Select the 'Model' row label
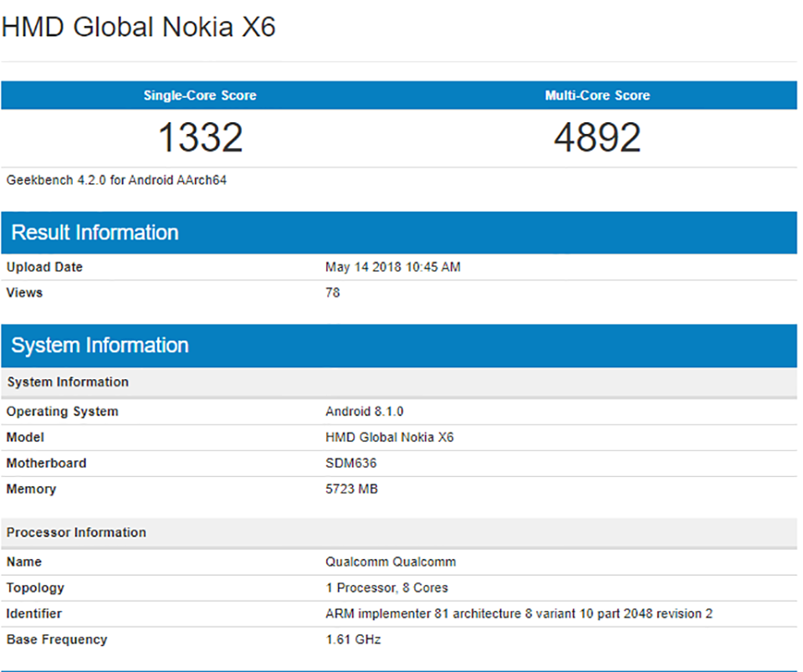The width and height of the screenshot is (803, 672). pyautogui.click(x=25, y=437)
